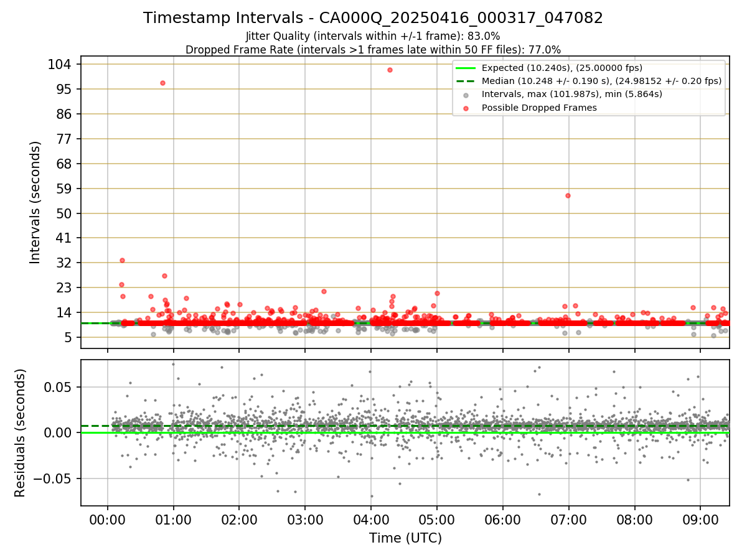747x560 pixels.
Task: Click legend entry 'Expected (10.240s), (25.00000 fps)'
Action: (562, 68)
